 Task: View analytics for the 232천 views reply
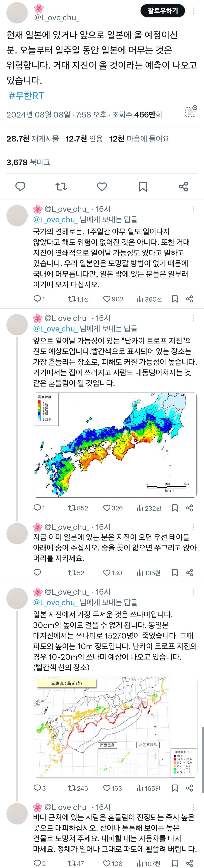pos(149,508)
